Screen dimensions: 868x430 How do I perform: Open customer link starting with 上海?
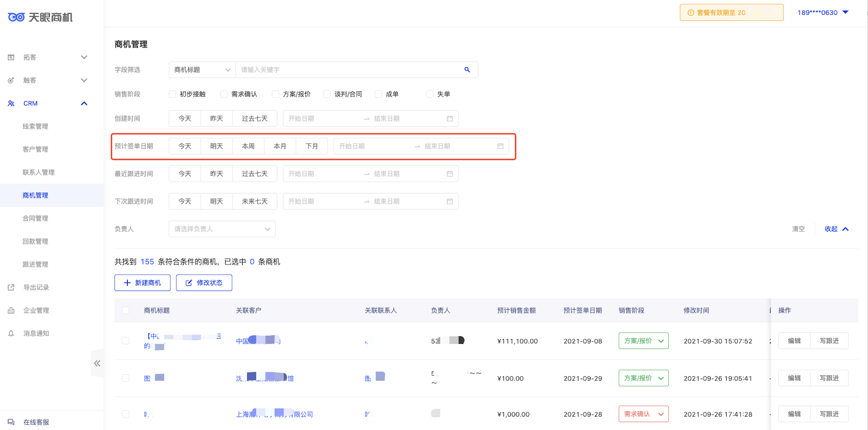[274, 414]
